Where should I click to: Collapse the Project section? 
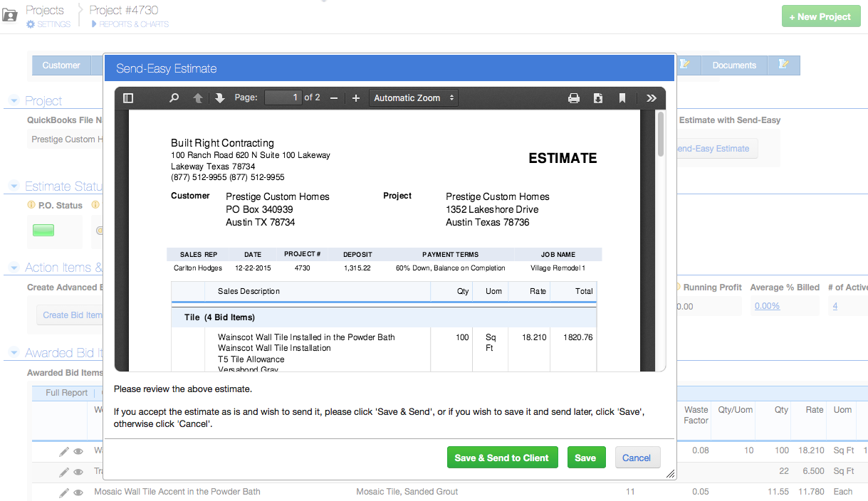14,101
